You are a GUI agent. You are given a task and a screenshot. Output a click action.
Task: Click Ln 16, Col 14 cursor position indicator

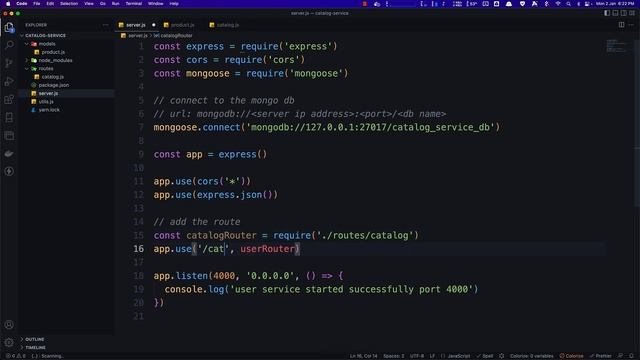[363, 356]
